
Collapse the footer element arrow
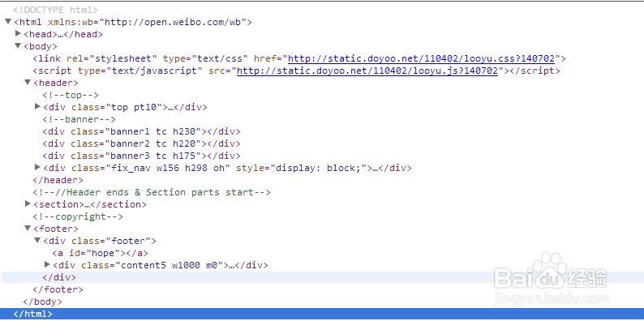click(x=28, y=229)
